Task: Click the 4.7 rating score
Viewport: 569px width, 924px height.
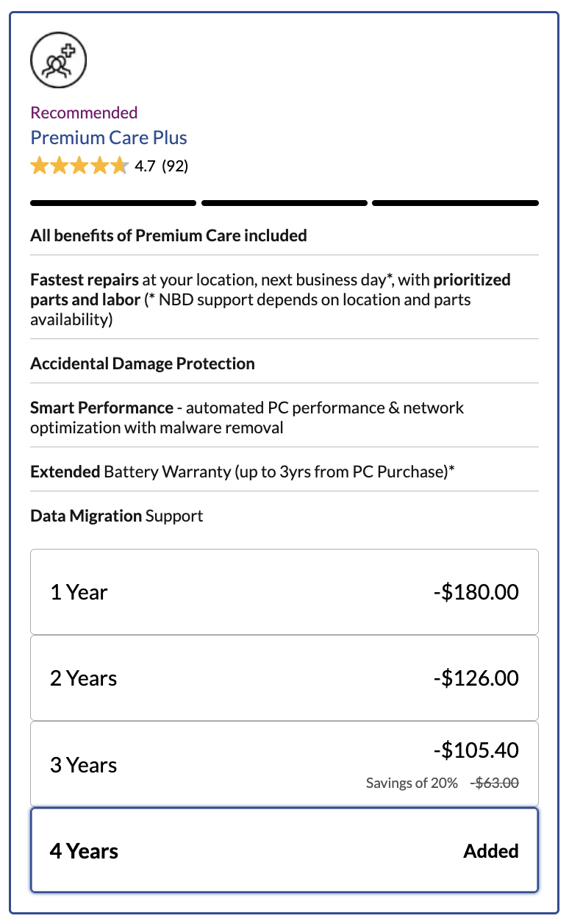Action: pyautogui.click(x=145, y=166)
